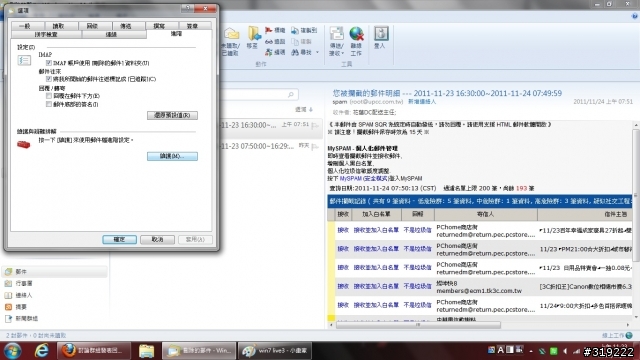Switch to the Paint taskbar window
Viewport: 640px width, 360px height.
pos(275,350)
